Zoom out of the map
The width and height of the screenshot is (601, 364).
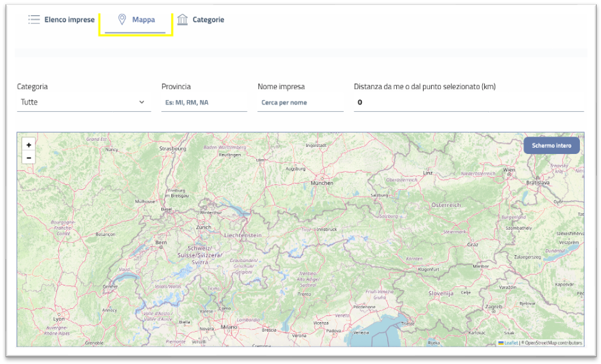tap(28, 158)
